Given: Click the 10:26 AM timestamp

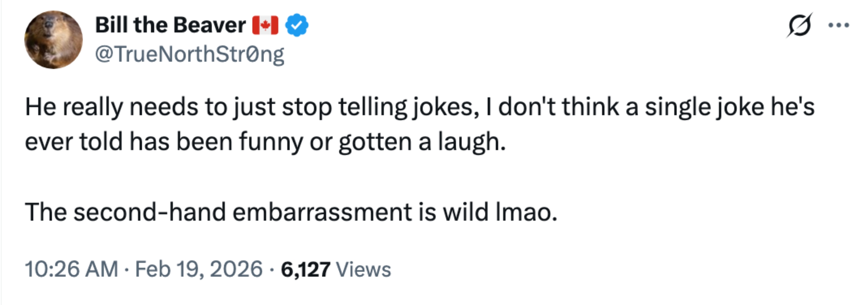Looking at the screenshot, I should tap(71, 269).
